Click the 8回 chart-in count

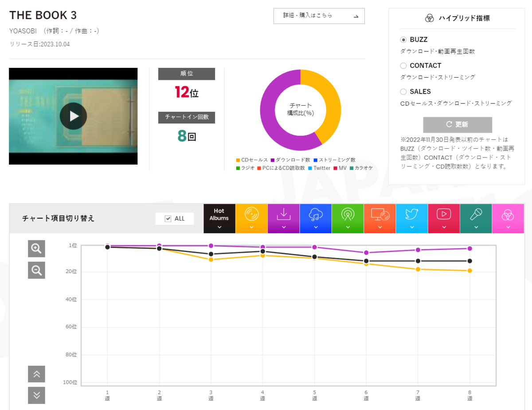187,136
